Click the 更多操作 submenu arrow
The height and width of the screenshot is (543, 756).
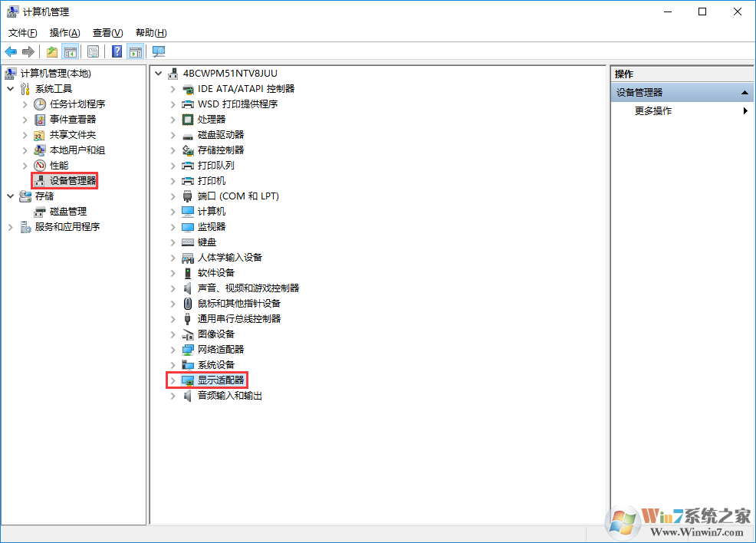click(745, 111)
